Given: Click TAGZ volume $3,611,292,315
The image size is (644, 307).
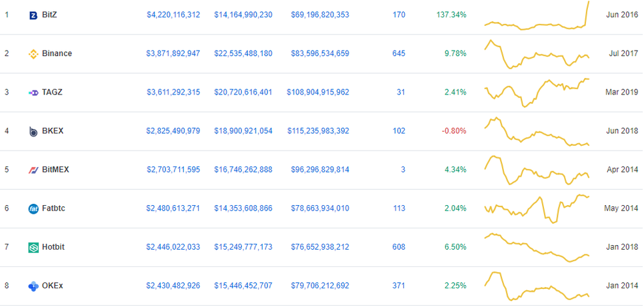Looking at the screenshot, I should [x=173, y=92].
